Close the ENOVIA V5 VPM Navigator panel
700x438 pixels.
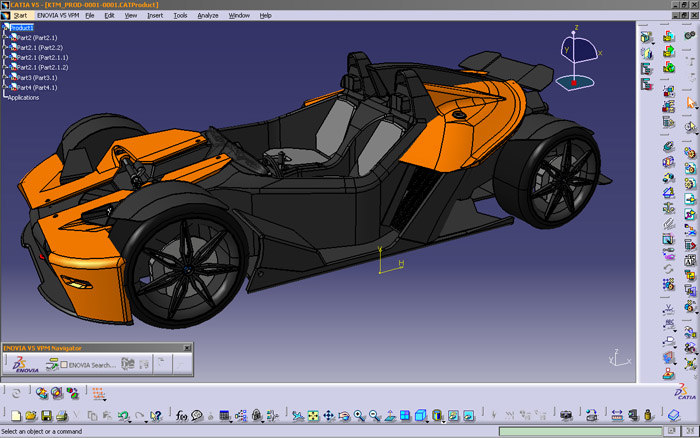(x=187, y=348)
